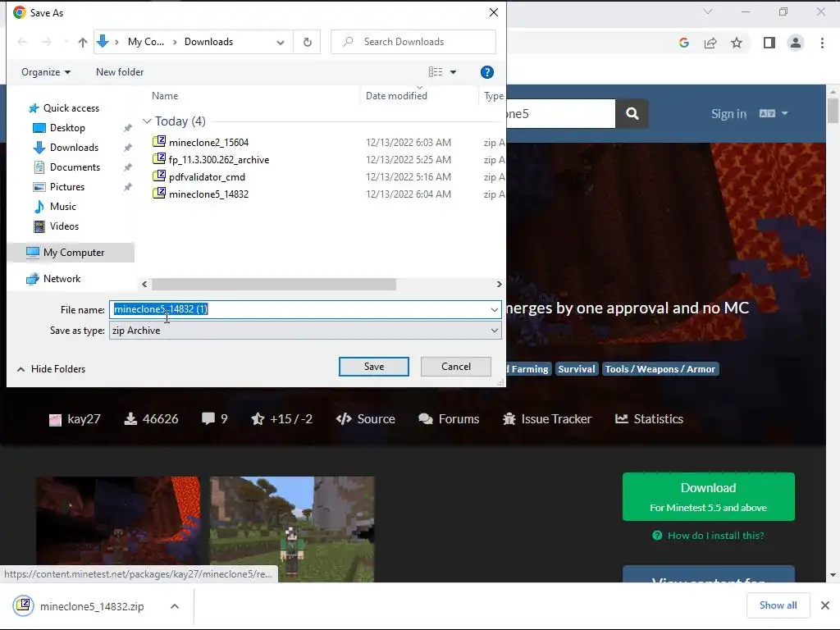The height and width of the screenshot is (630, 840).
Task: Click the green Download button
Action: (x=708, y=496)
